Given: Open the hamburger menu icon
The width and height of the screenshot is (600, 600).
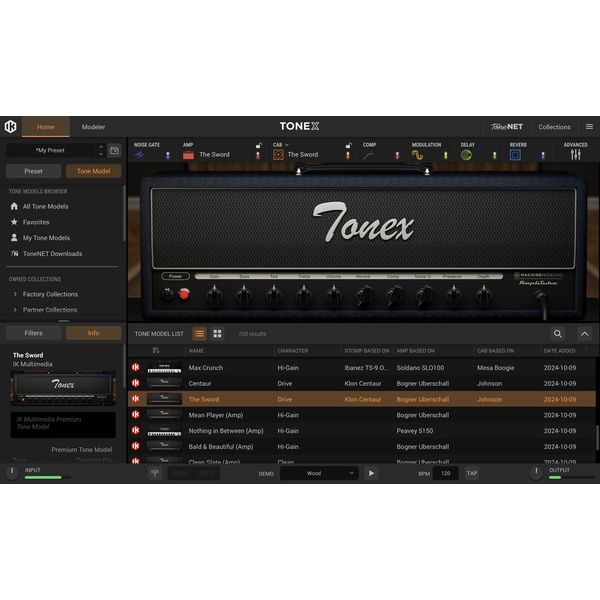Looking at the screenshot, I should (589, 127).
